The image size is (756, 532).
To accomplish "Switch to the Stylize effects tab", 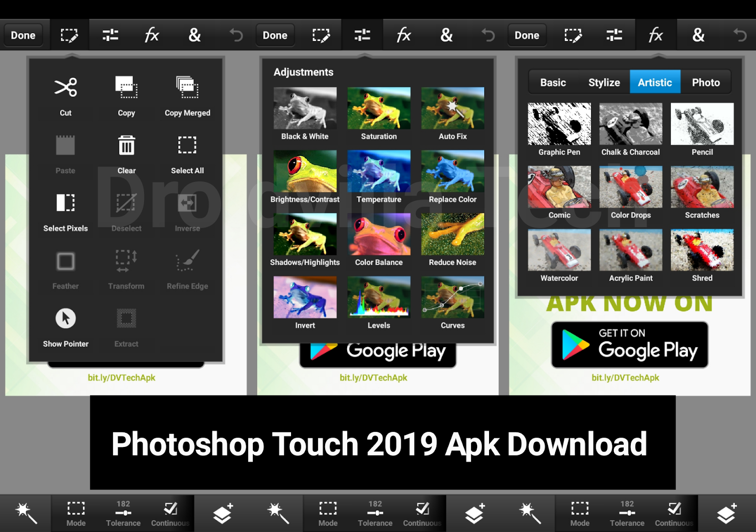I will tap(604, 82).
